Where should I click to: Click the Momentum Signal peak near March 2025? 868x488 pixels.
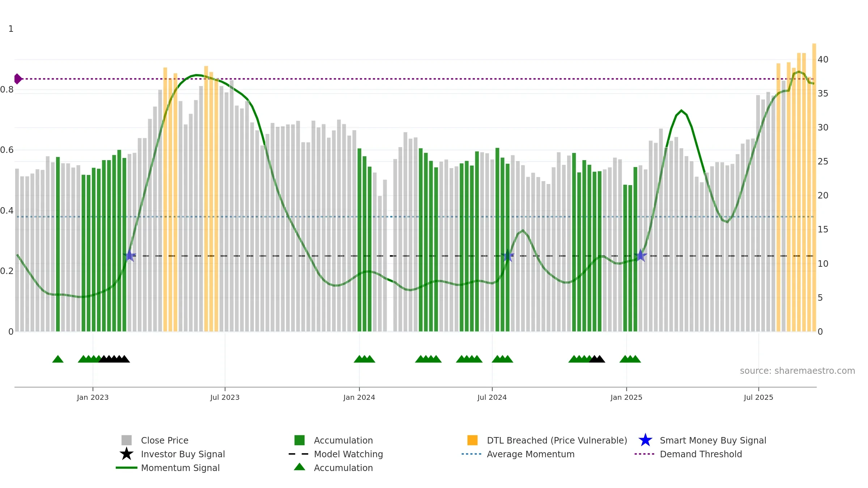coord(681,111)
